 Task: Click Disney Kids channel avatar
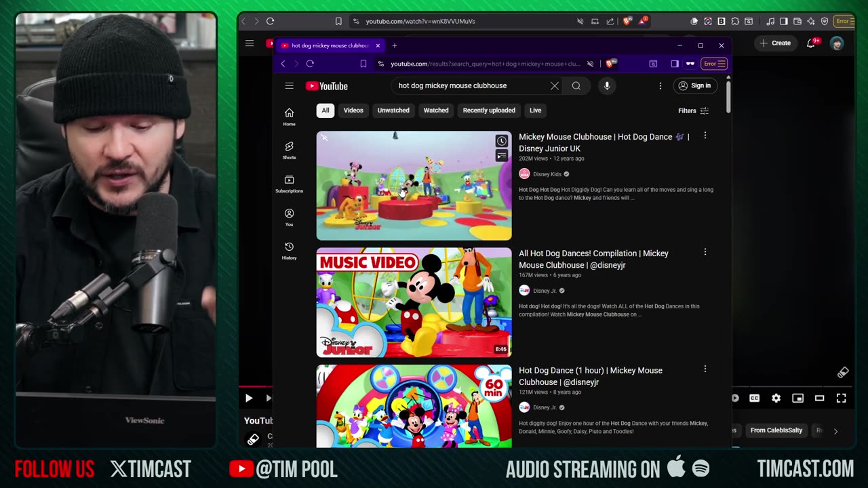(x=524, y=174)
